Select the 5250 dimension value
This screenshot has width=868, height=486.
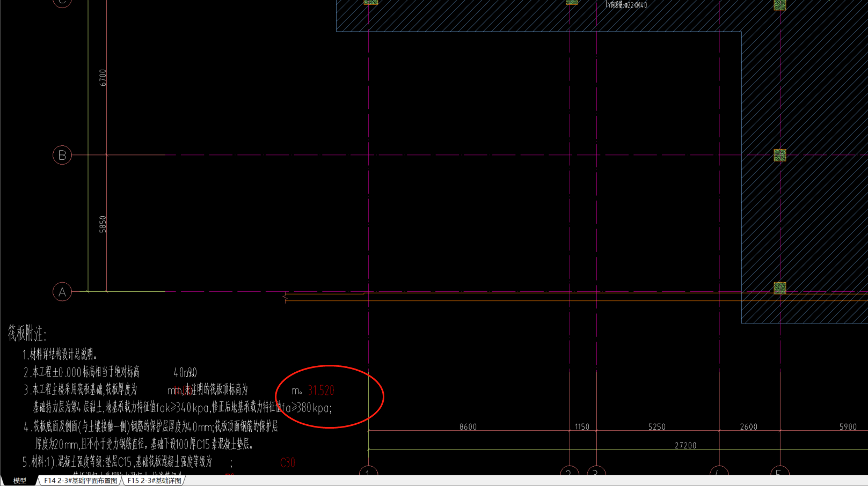coord(657,427)
